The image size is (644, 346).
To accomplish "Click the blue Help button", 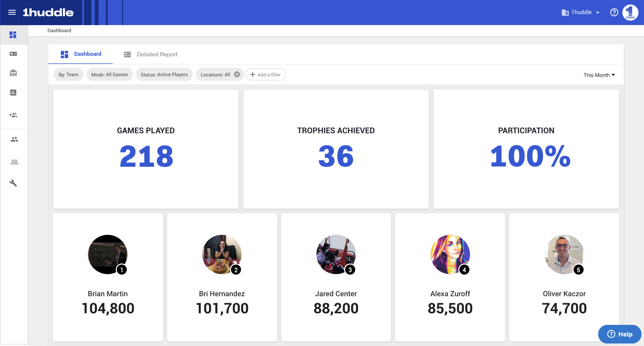I will click(x=620, y=334).
